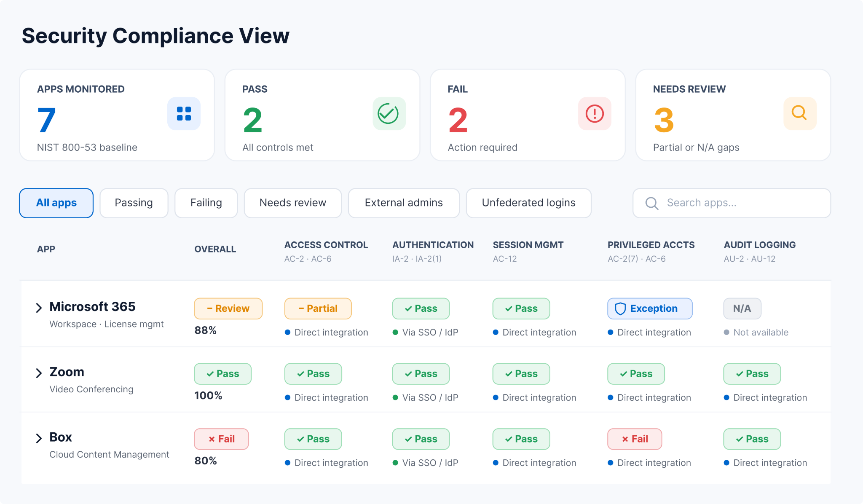The height and width of the screenshot is (504, 863).
Task: Expand the Microsoft 365 row
Action: point(39,308)
